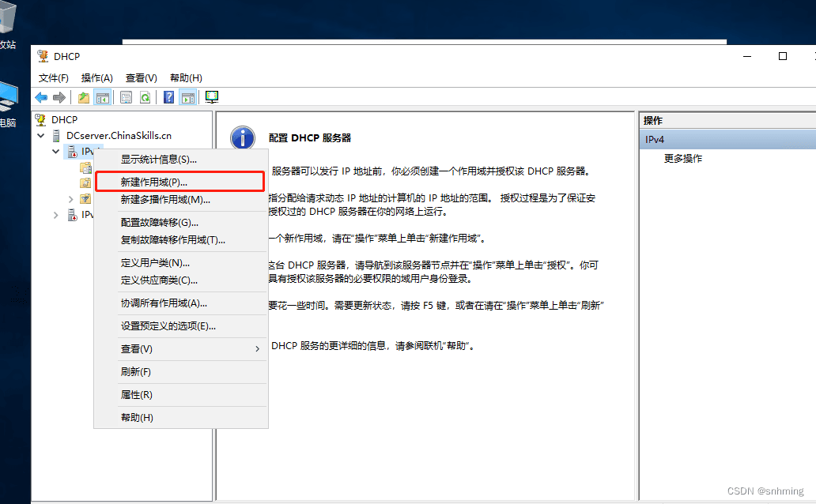Select the DHCP root tree node
816x504 pixels.
64,120
